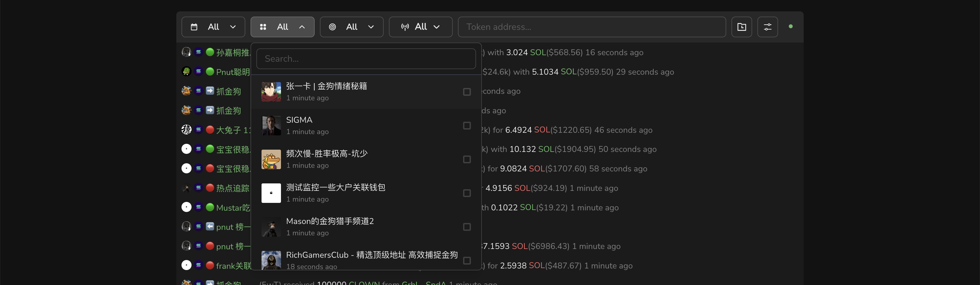Select 频次慢-胜率极高-坑少 from the list
The image size is (980, 285).
coord(326,154)
